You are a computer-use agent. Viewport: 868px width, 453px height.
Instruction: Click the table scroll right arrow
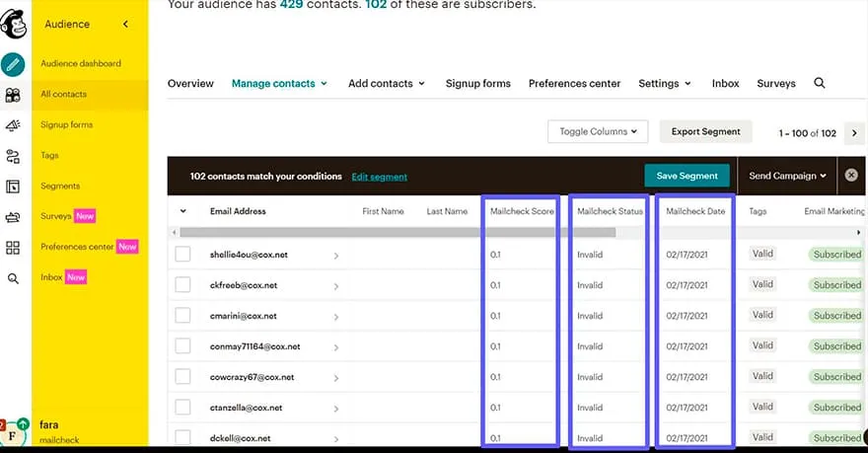(858, 233)
